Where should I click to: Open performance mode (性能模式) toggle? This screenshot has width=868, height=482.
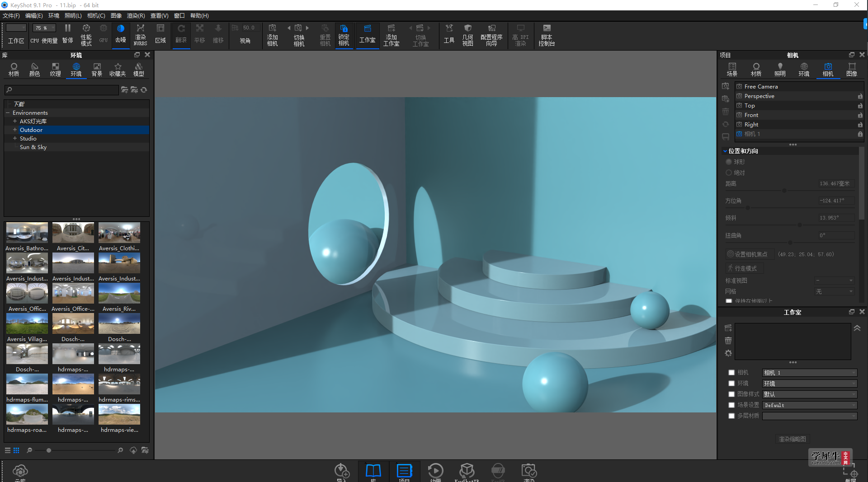pyautogui.click(x=86, y=34)
